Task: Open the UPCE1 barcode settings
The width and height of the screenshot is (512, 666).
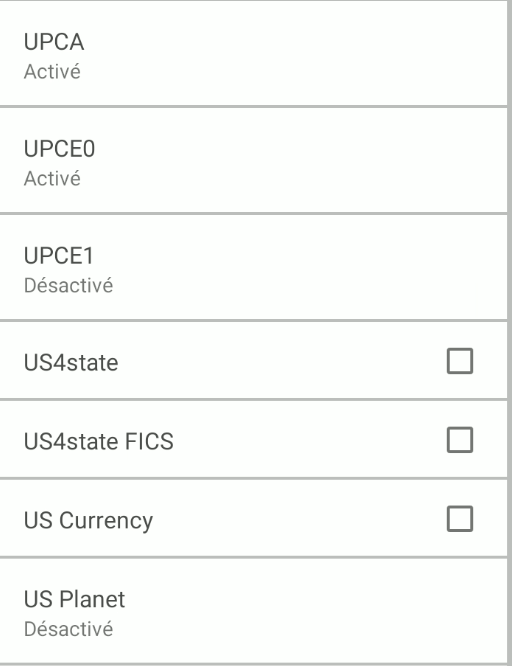Action: [x=253, y=268]
